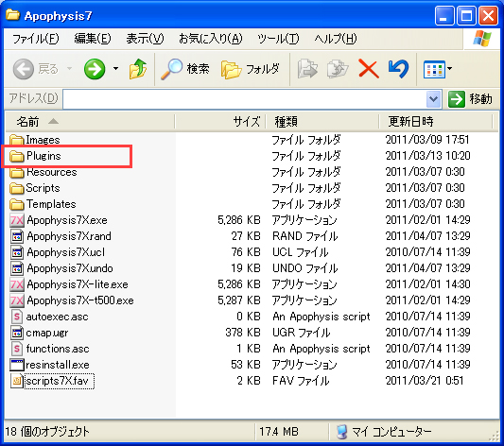Image resolution: width=504 pixels, height=446 pixels.
Task: Select the Apophysis7X.rand file icon
Action: (17, 236)
